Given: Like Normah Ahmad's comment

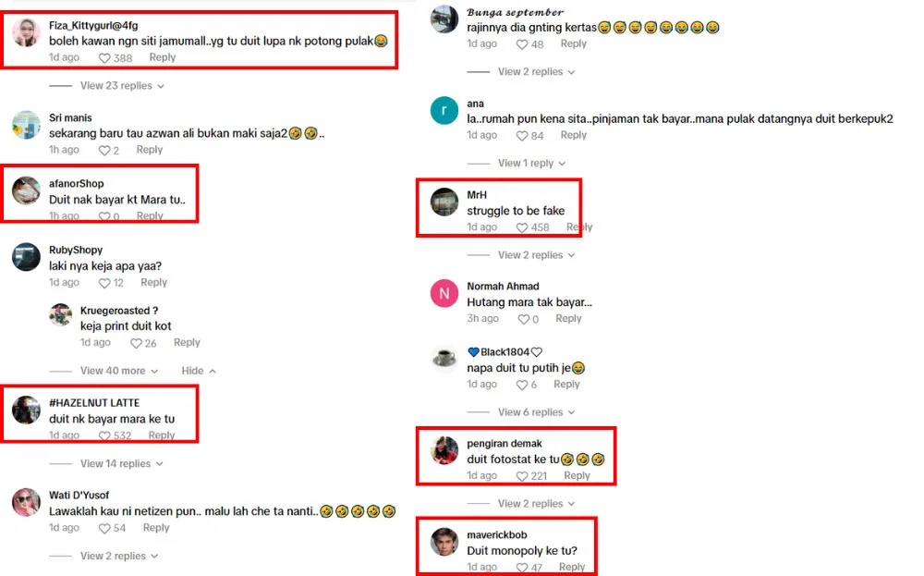Looking at the screenshot, I should pyautogui.click(x=524, y=319).
